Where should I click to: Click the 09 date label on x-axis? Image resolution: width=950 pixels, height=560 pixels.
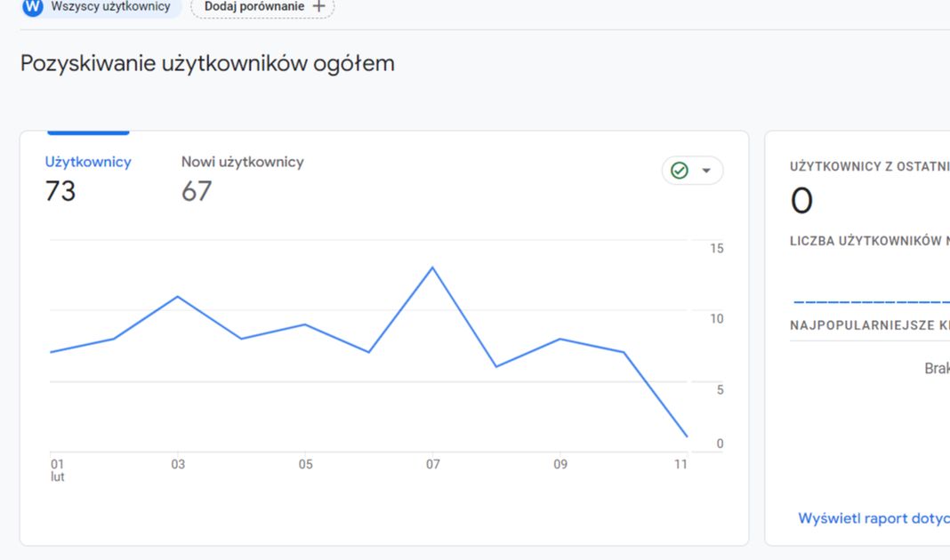pos(560,464)
